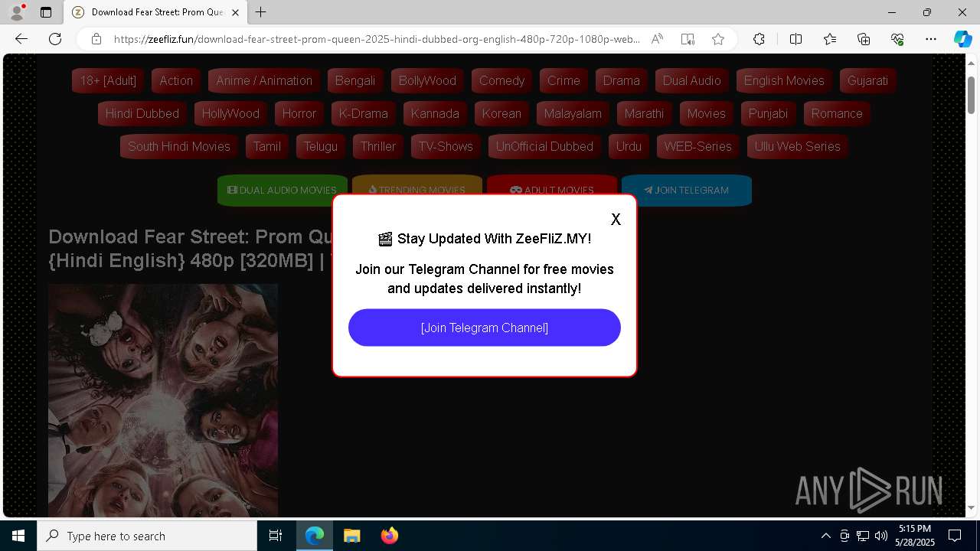Open the BollyWood category
This screenshot has height=551, width=980.
coord(427,80)
